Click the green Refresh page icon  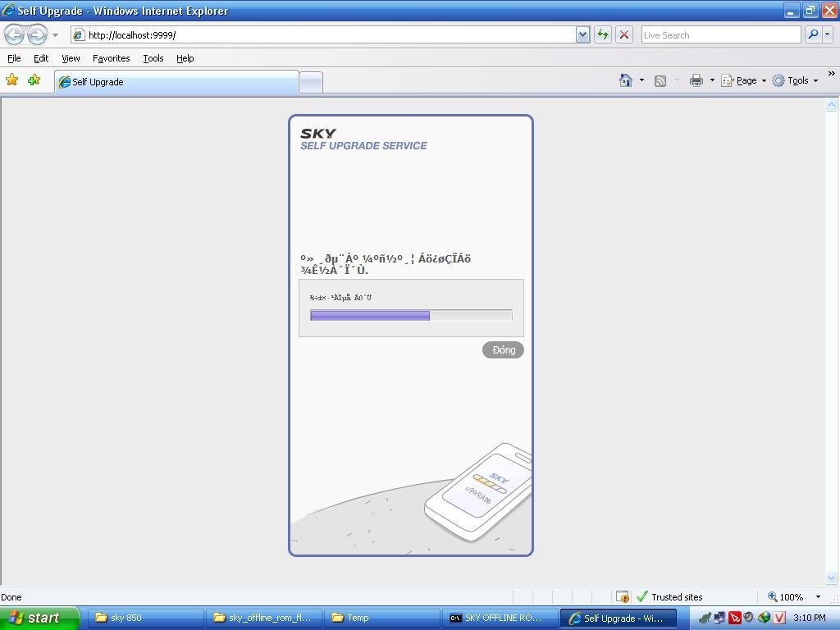point(603,34)
